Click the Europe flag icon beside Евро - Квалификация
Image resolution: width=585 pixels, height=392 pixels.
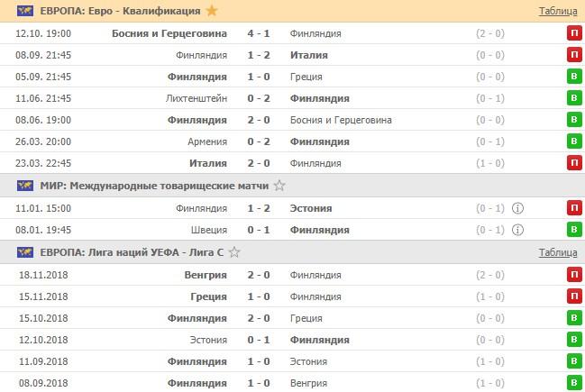pyautogui.click(x=24, y=11)
